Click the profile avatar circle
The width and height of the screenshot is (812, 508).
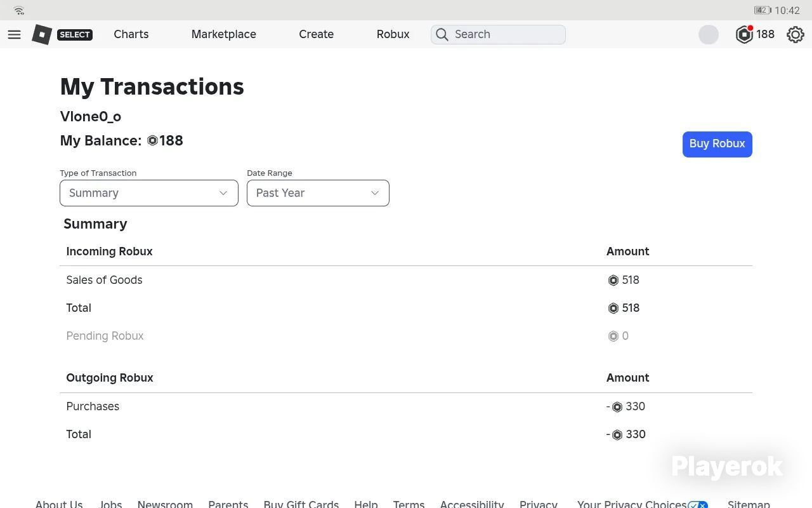(709, 34)
